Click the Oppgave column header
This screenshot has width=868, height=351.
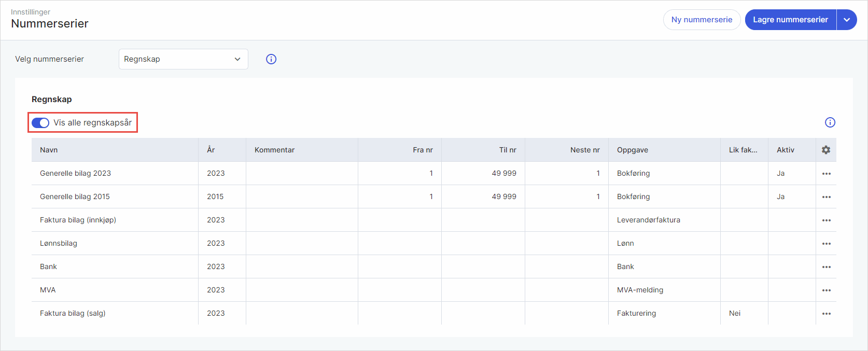(x=633, y=150)
